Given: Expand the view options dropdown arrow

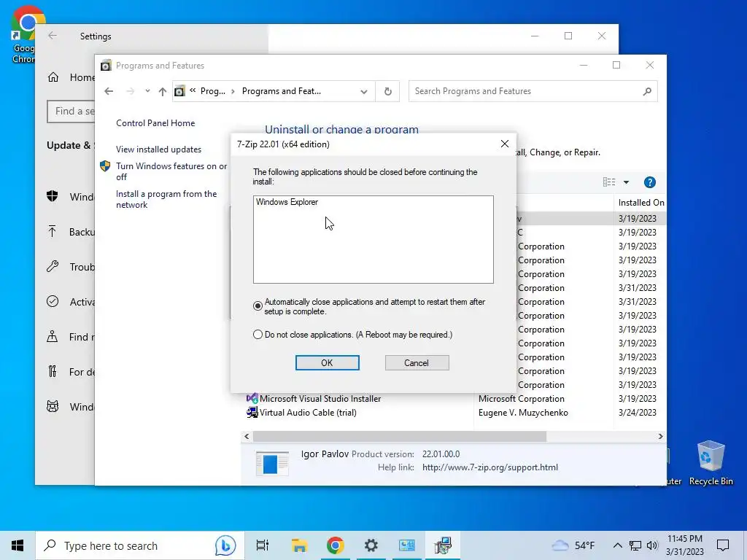Looking at the screenshot, I should [627, 182].
